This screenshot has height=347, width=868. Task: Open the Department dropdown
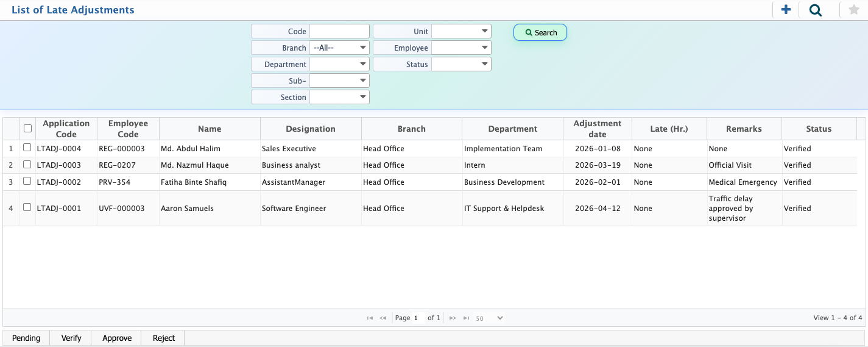[x=339, y=64]
